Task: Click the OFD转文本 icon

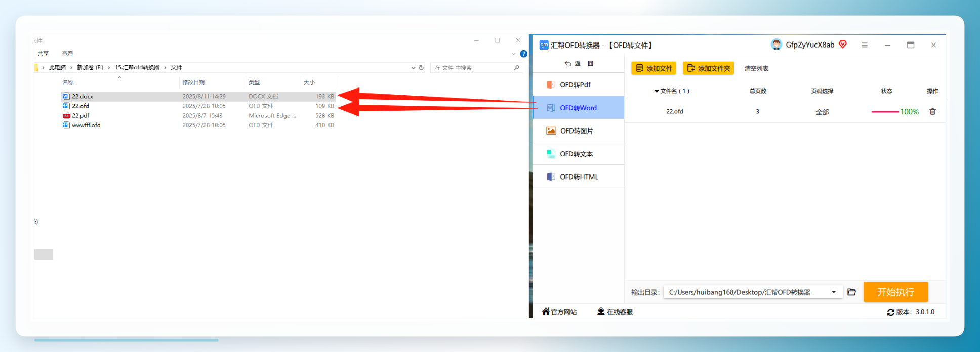Action: (x=551, y=154)
